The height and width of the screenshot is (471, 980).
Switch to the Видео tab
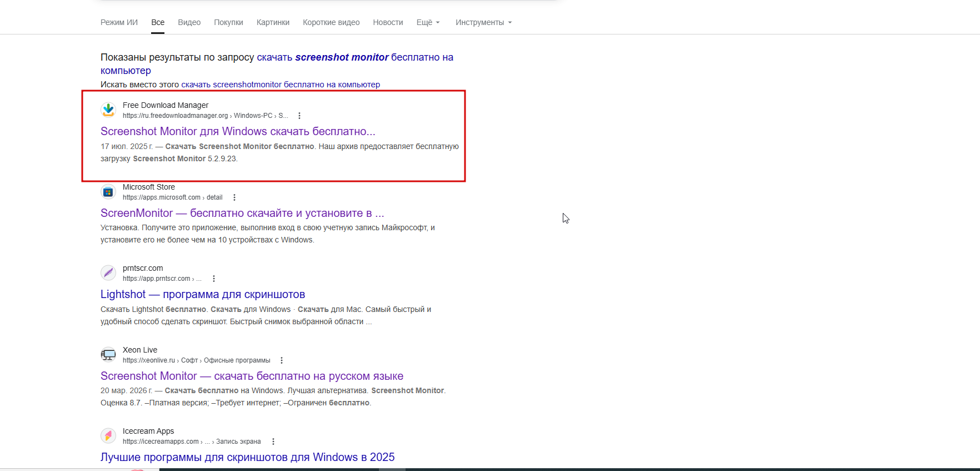189,22
